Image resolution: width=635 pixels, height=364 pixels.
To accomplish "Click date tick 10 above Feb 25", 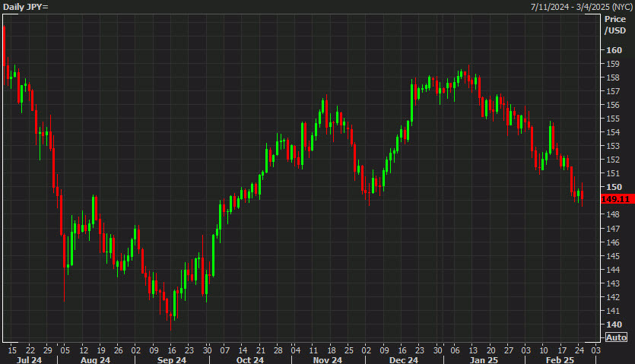I will click(544, 350).
